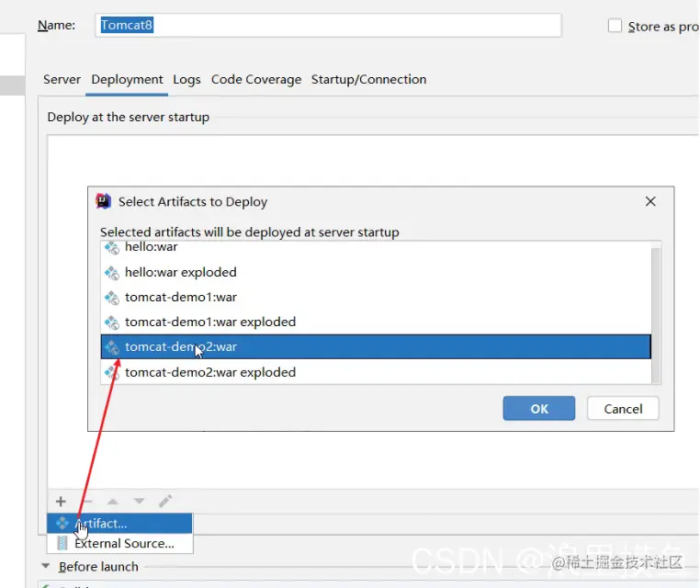Click the minus Remove deployment icon
The height and width of the screenshot is (588, 700).
coord(87,502)
